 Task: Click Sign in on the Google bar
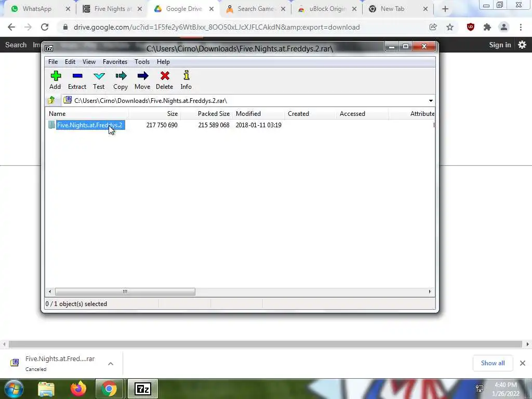(x=500, y=45)
